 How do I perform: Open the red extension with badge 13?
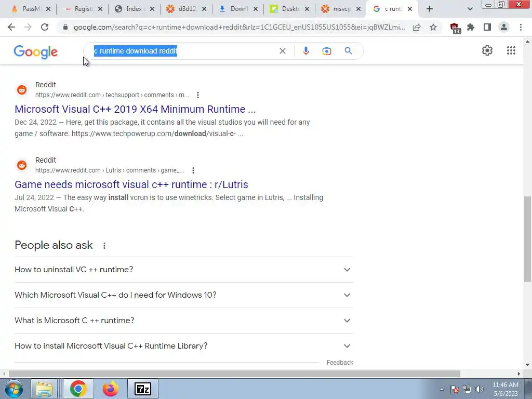455,28
